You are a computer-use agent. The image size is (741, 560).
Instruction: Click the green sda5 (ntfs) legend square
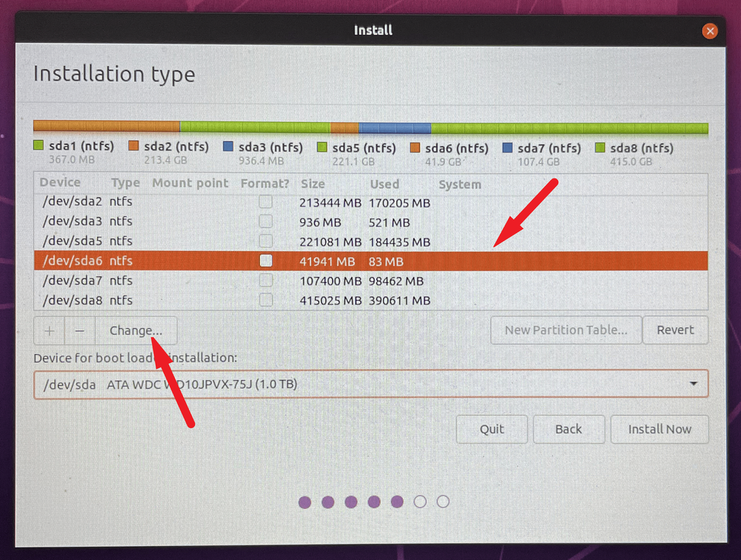click(323, 147)
